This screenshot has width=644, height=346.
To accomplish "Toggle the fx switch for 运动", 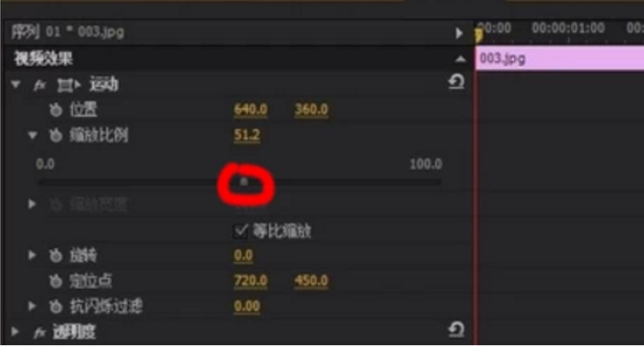I will (39, 85).
